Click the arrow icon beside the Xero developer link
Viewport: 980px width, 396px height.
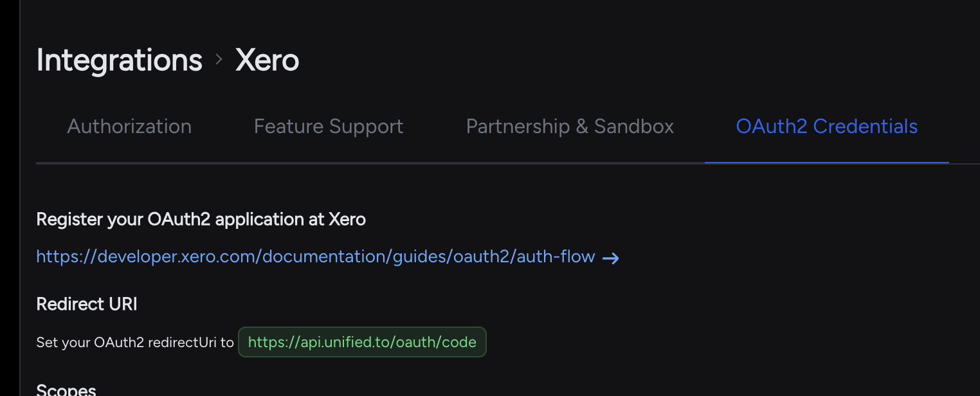pyautogui.click(x=610, y=258)
